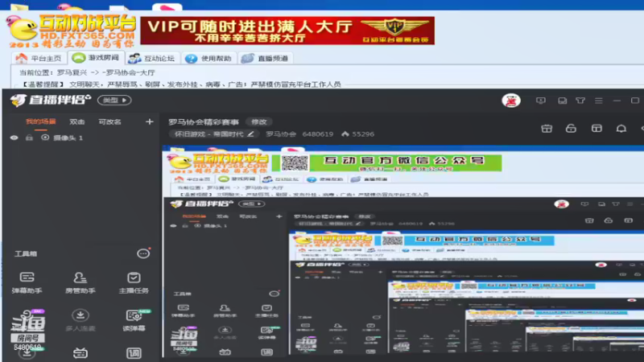Viewport: 644px width, 362px height.
Task: Click the flame popularity icon beside 55296
Action: click(x=345, y=134)
